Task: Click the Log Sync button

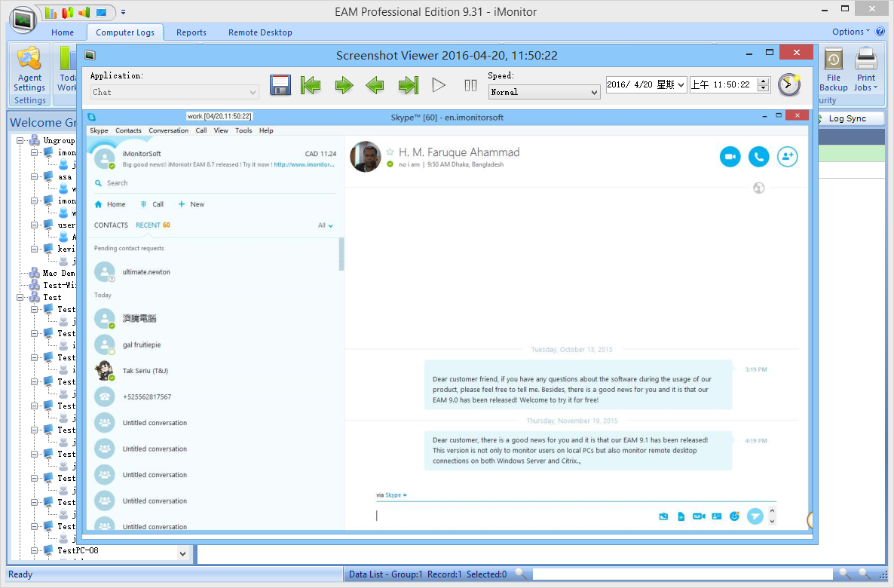Action: pyautogui.click(x=847, y=118)
